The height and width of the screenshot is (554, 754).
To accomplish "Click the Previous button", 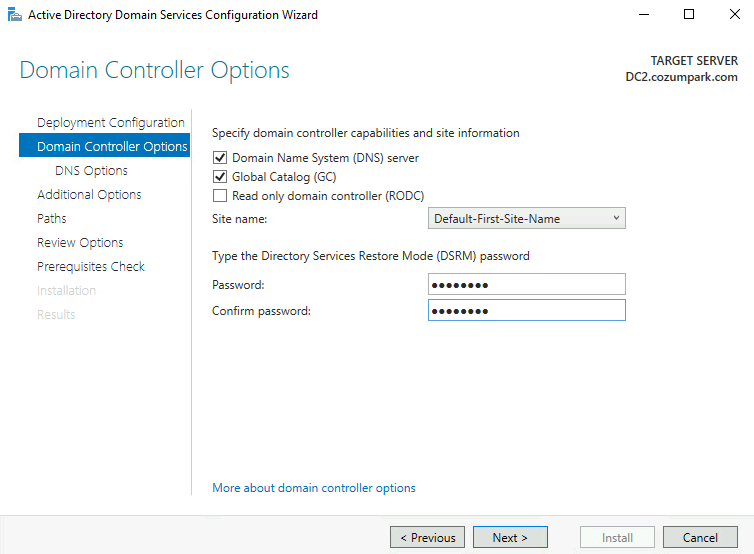I will coord(427,537).
